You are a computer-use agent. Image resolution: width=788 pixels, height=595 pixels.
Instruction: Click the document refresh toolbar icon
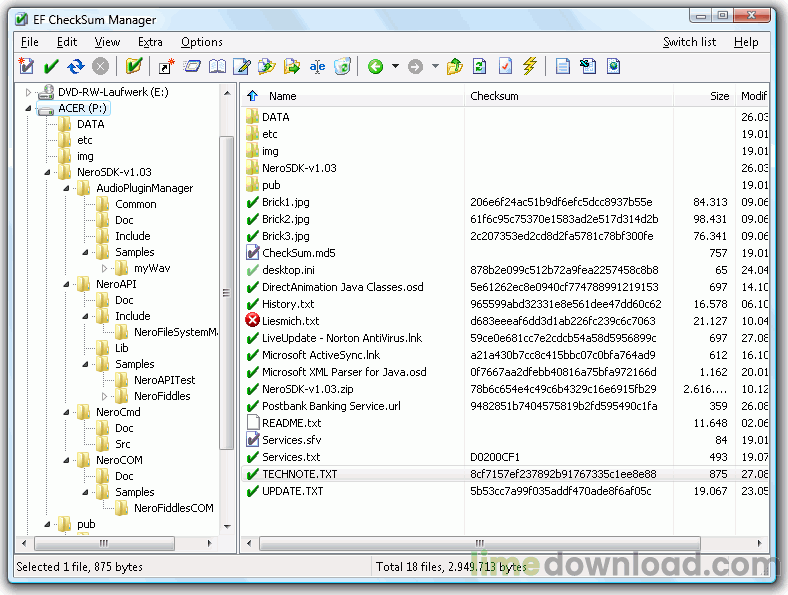click(x=480, y=66)
